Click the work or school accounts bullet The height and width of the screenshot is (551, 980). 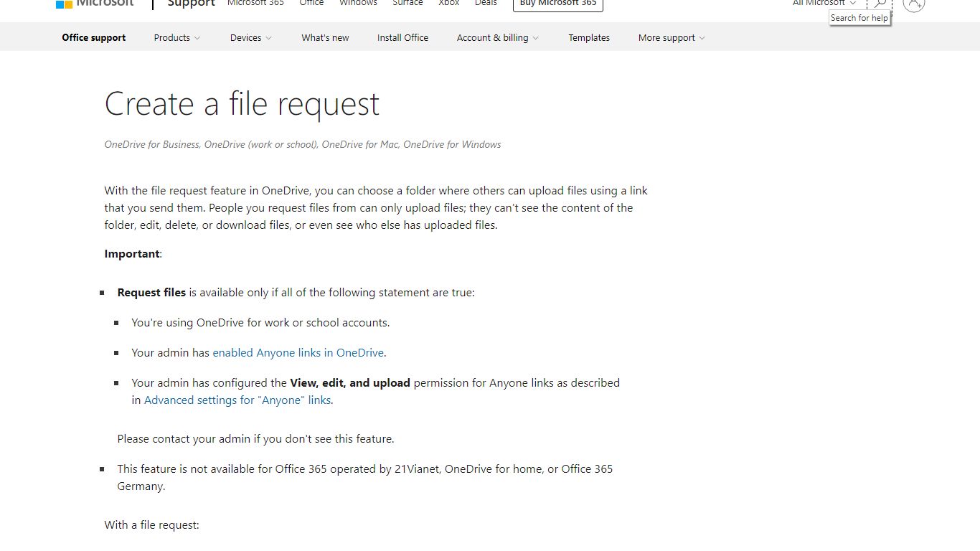click(x=260, y=322)
